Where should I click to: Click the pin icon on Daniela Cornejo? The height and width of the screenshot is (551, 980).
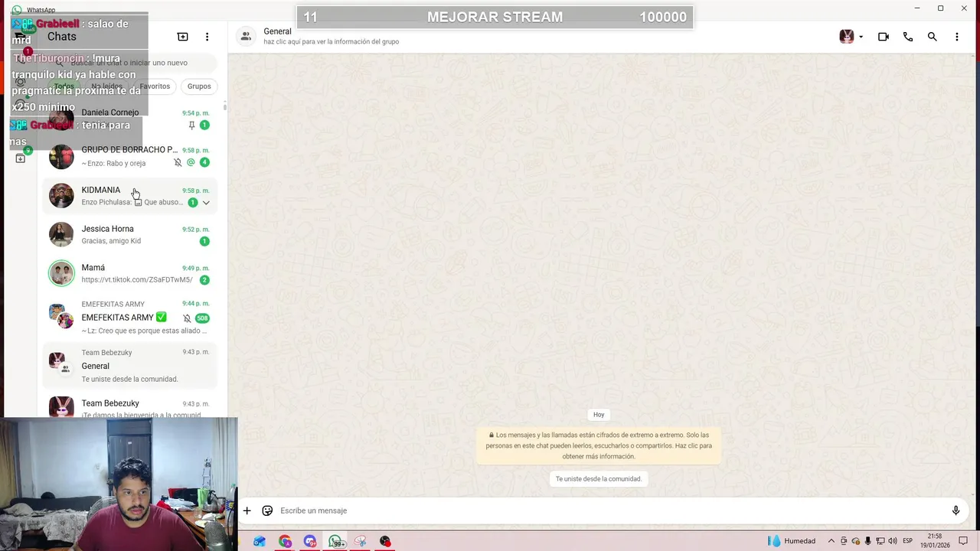coord(191,126)
